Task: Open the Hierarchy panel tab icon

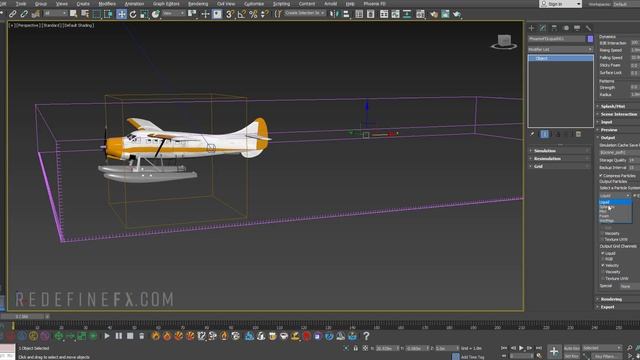Action: [x=554, y=28]
